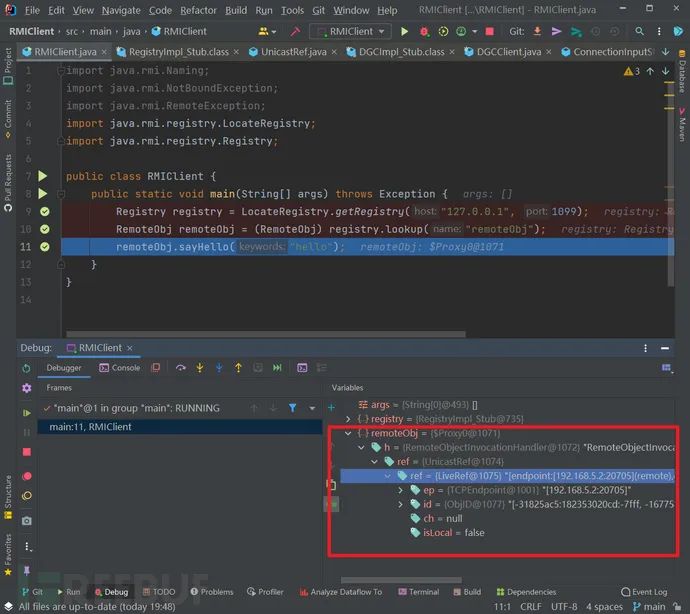Resume program in debug sidebar

(27, 413)
